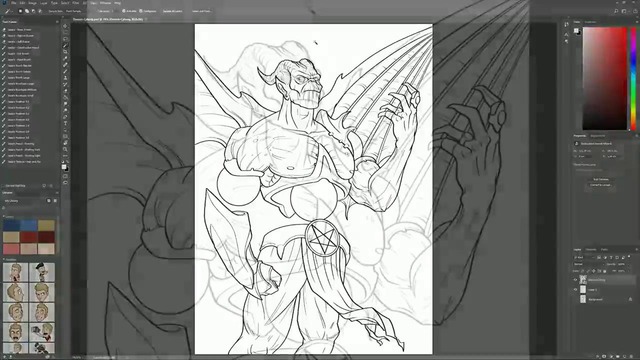Open search icon at top right
Viewport: 640px width, 360px height.
click(616, 11)
